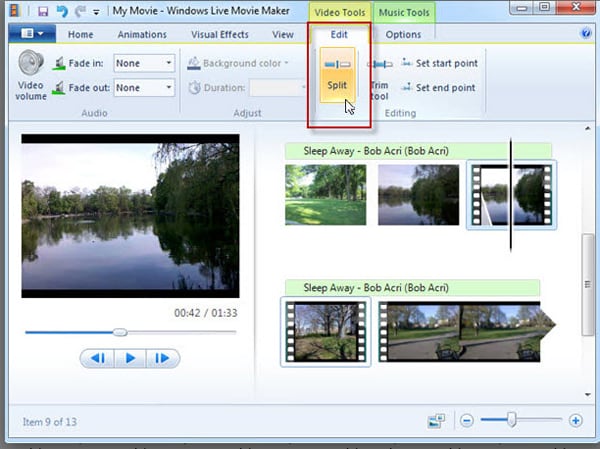
Task: Click the storyboard scroll up arrow
Action: (587, 129)
